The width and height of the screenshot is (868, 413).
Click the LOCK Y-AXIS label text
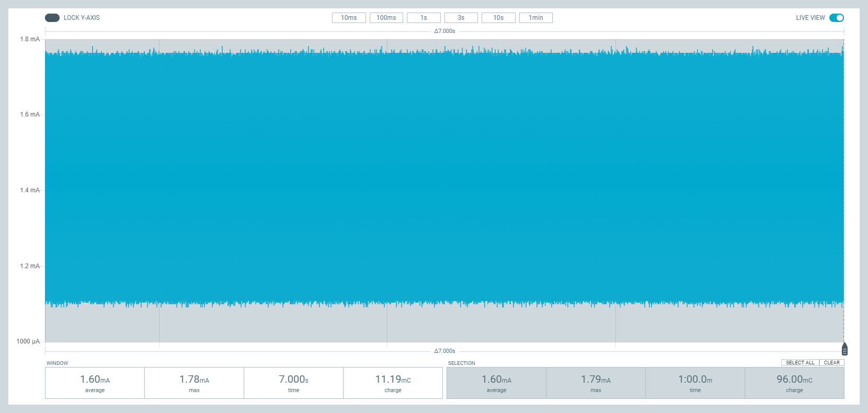click(x=82, y=18)
